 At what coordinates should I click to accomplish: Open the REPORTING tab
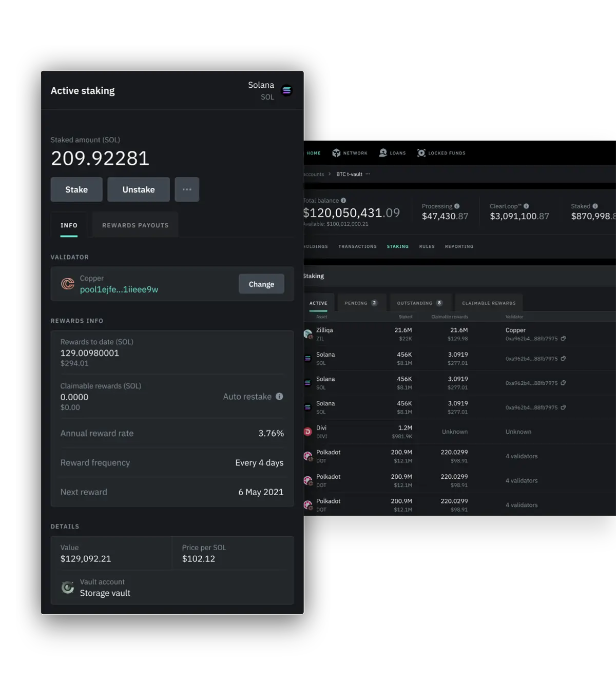[459, 247]
